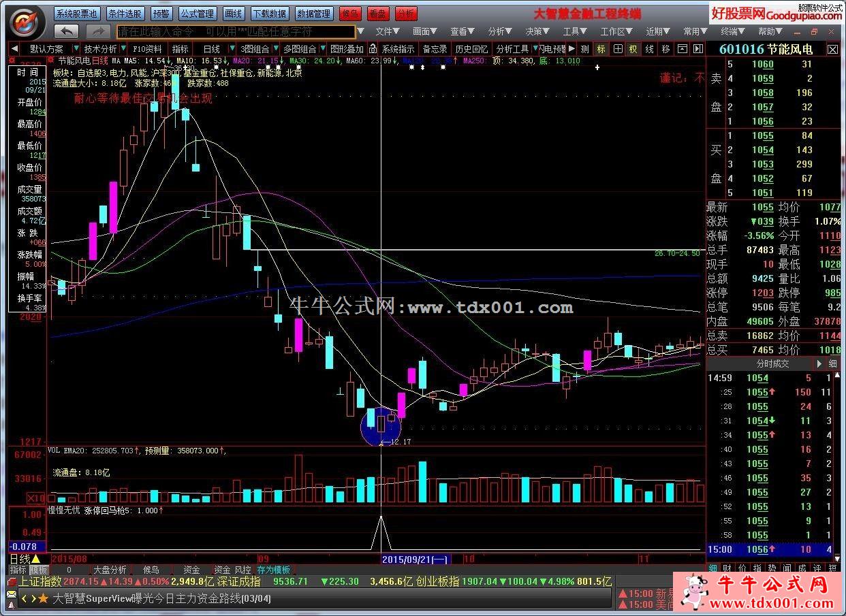846x616 pixels.
Task: Click the 系统股票池 button
Action: click(76, 14)
